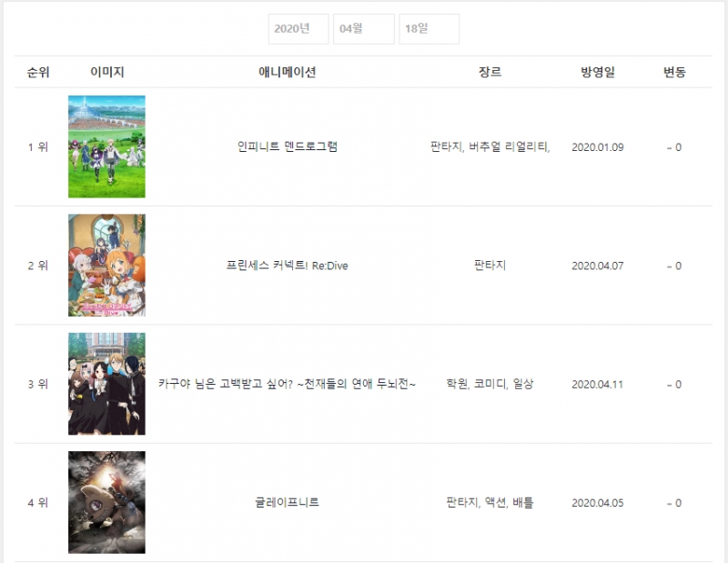Open the 인피니트 덴드로그램 title link
This screenshot has width=728, height=563.
pos(288,147)
